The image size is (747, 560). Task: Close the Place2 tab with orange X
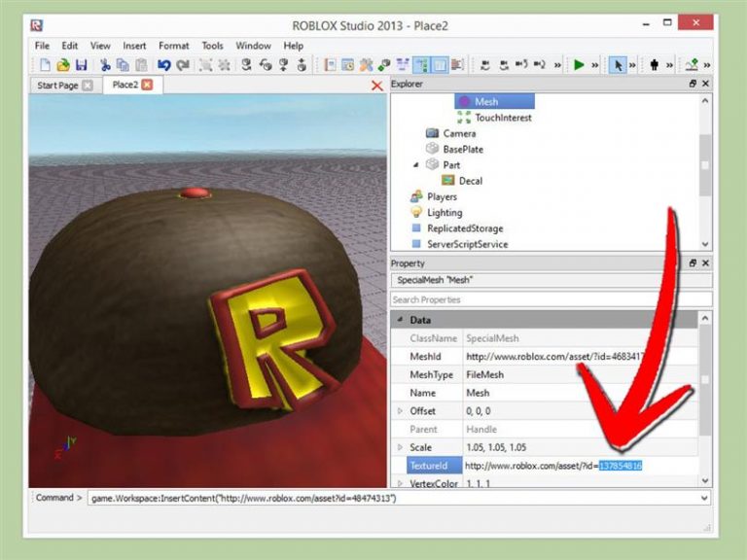tap(148, 85)
